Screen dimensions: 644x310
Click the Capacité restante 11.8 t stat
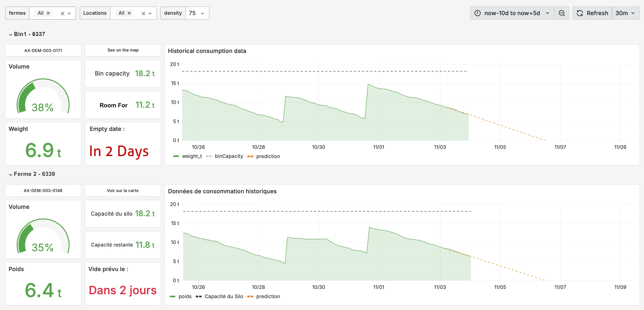click(x=123, y=245)
